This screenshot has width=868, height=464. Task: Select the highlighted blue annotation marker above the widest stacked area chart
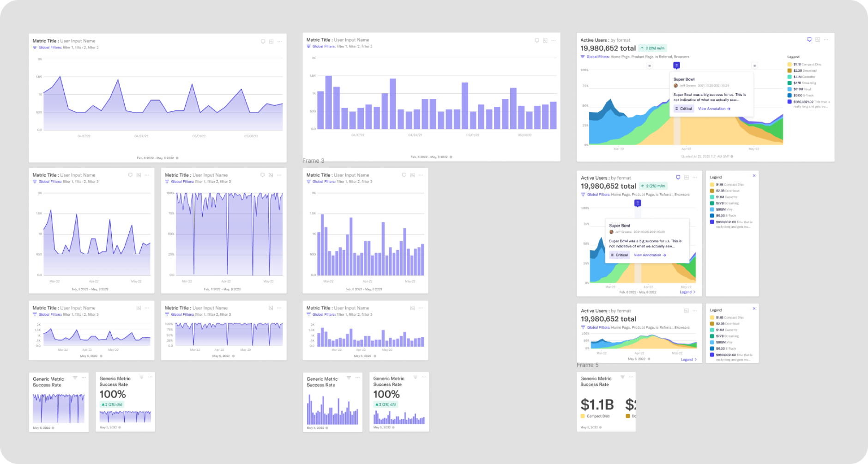click(x=676, y=65)
